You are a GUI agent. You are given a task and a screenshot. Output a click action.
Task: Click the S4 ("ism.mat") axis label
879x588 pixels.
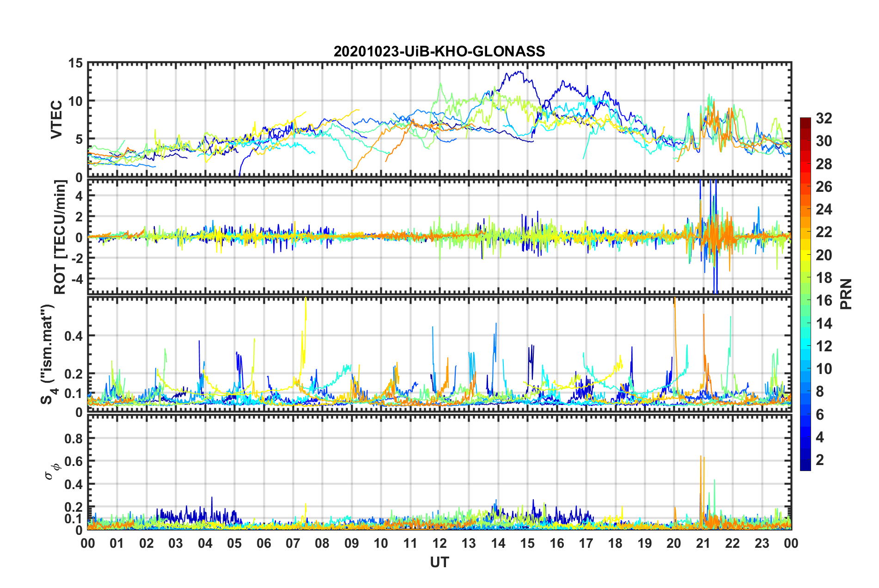[49, 355]
